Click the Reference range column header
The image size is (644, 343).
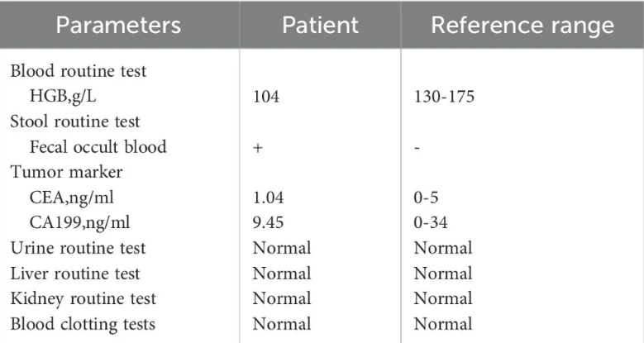(522, 26)
